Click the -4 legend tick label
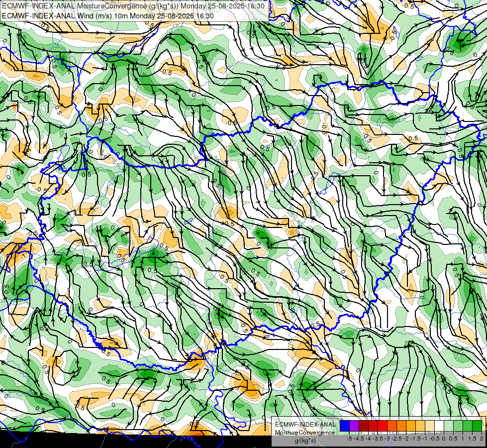 (368, 439)
